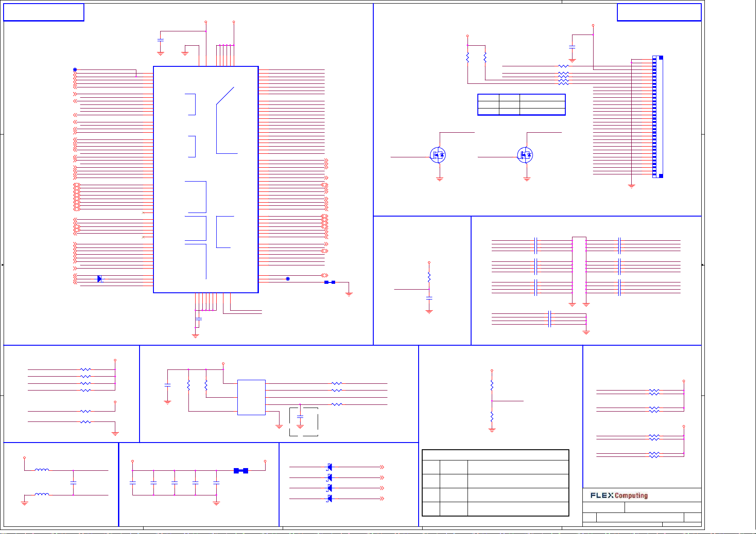
Task: Click the empty blue title box at top-left
Action: click(44, 12)
